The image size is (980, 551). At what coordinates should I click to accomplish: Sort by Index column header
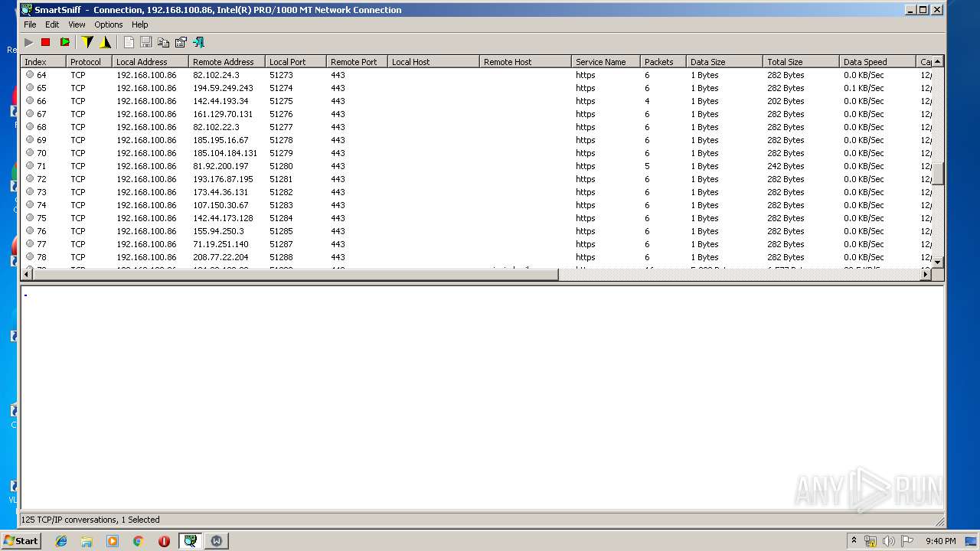point(44,62)
